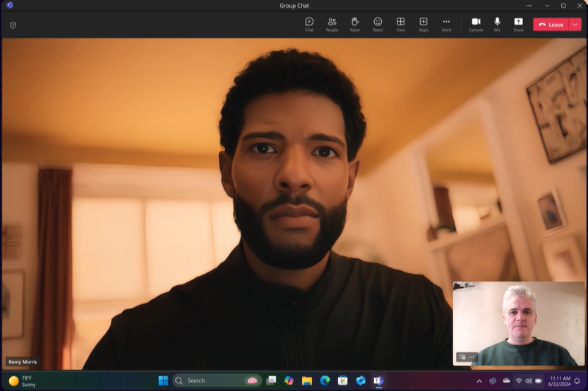The height and width of the screenshot is (391, 588).
Task: Open the Windows Start menu
Action: coord(163,381)
